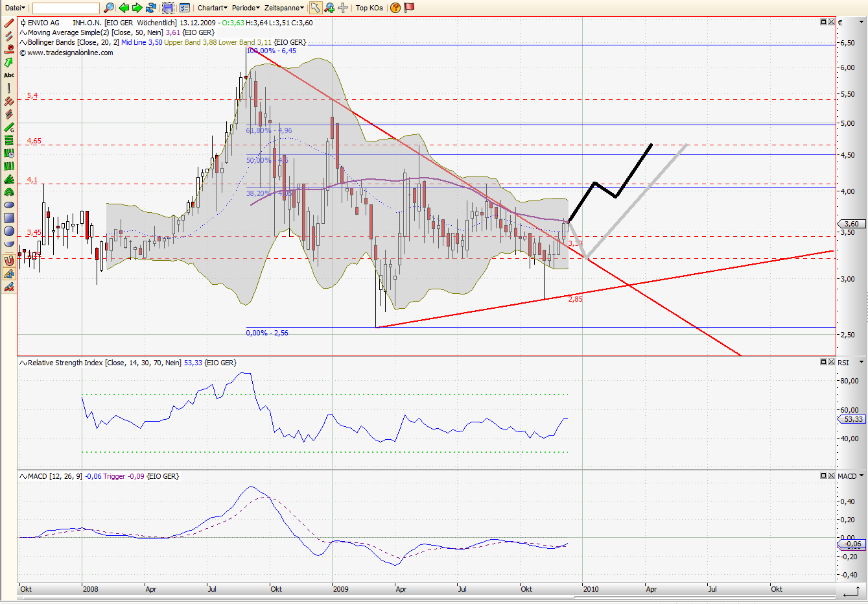Click the green back arrow
The image size is (868, 604).
124,8
